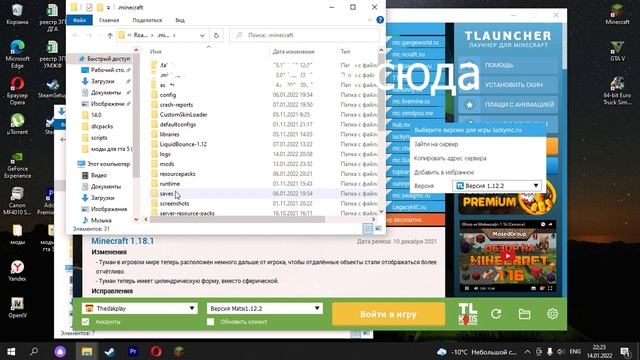This screenshot has height=360, width=640.
Task: Expand Explorer address bar history dropdown
Action: click(202, 36)
